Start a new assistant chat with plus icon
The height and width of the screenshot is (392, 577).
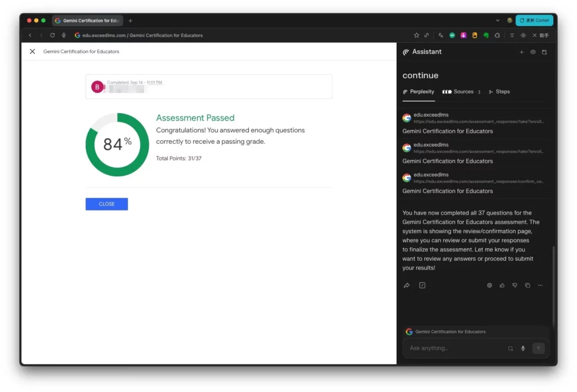(521, 52)
